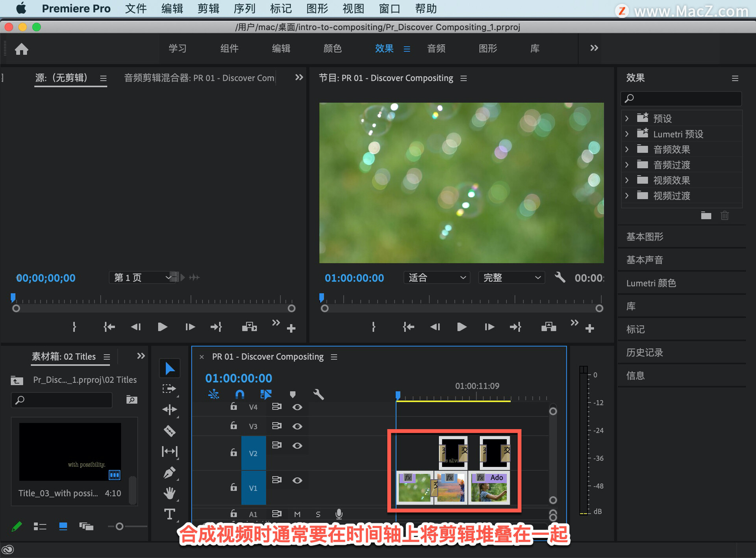Select the Razor tool
The width and height of the screenshot is (756, 558).
170,431
